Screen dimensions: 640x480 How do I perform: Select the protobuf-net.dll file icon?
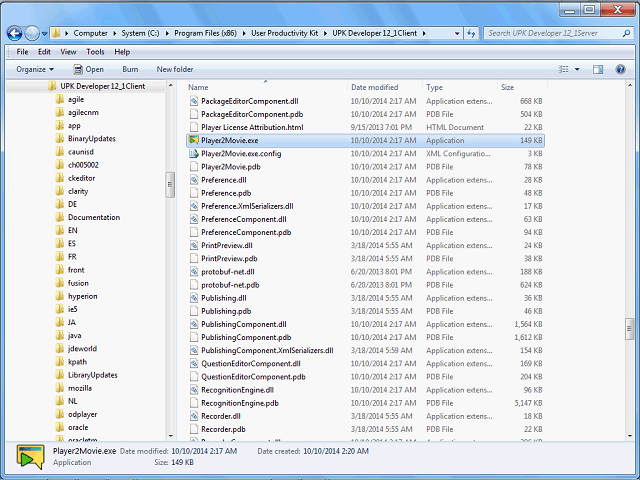click(x=193, y=272)
